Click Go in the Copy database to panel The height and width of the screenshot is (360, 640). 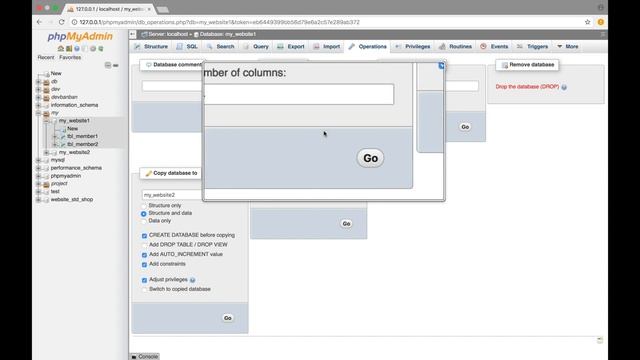pos(228,318)
